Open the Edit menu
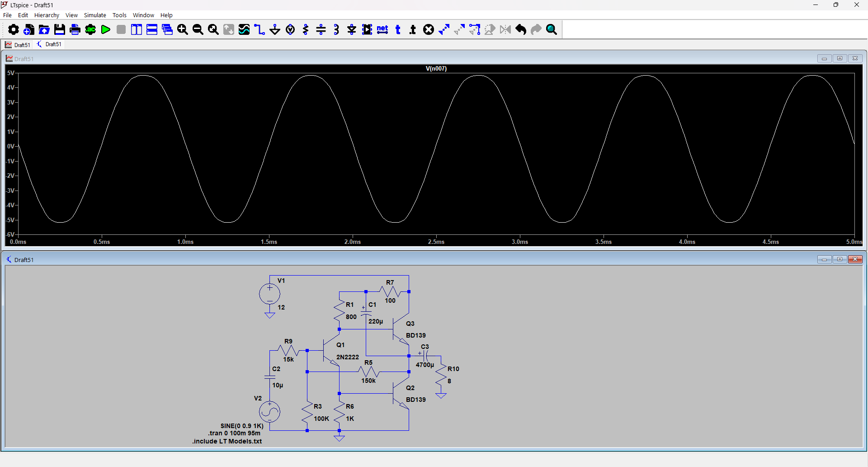The width and height of the screenshot is (868, 467). (23, 15)
